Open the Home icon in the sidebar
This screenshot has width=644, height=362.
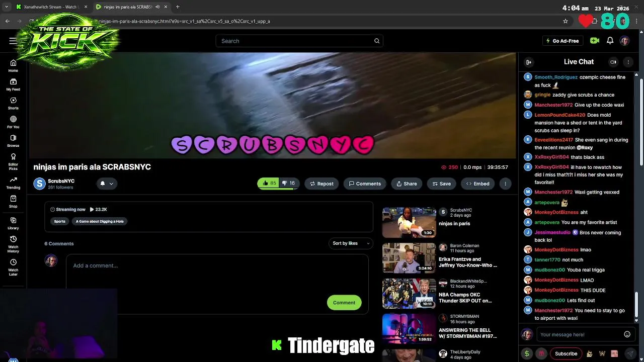(13, 65)
